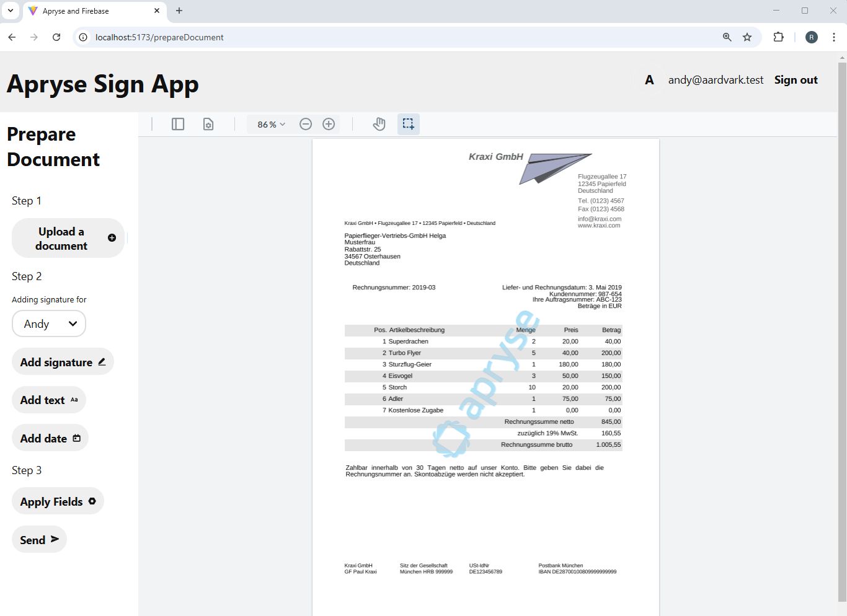The image size is (847, 616).
Task: Click the Add text button
Action: click(49, 400)
